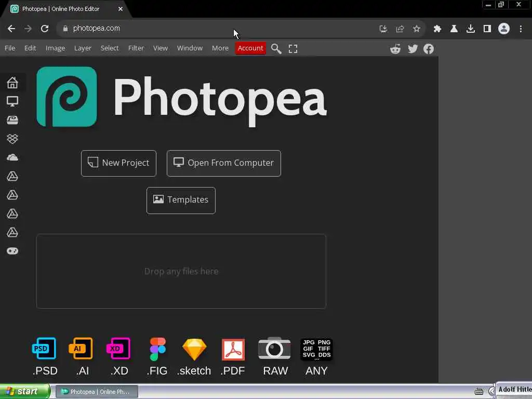Open the OneDrive cloud icon in the sidebar
Screen dimensions: 532x399
pyautogui.click(x=12, y=157)
